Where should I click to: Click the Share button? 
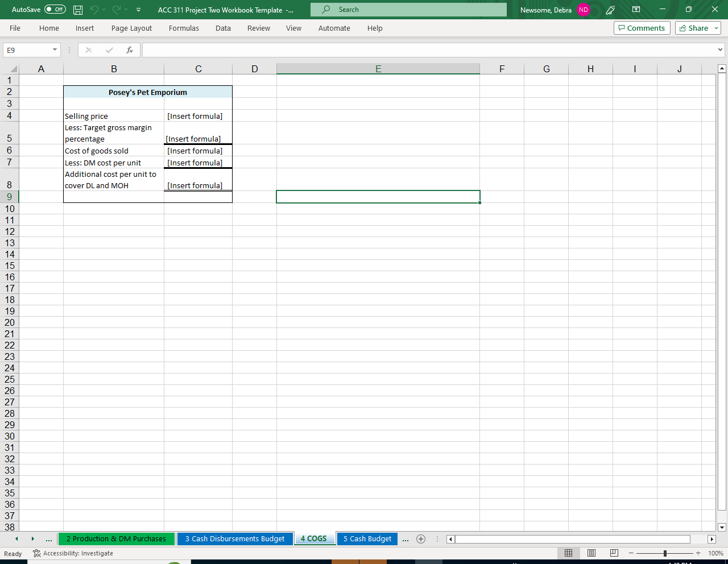(694, 28)
